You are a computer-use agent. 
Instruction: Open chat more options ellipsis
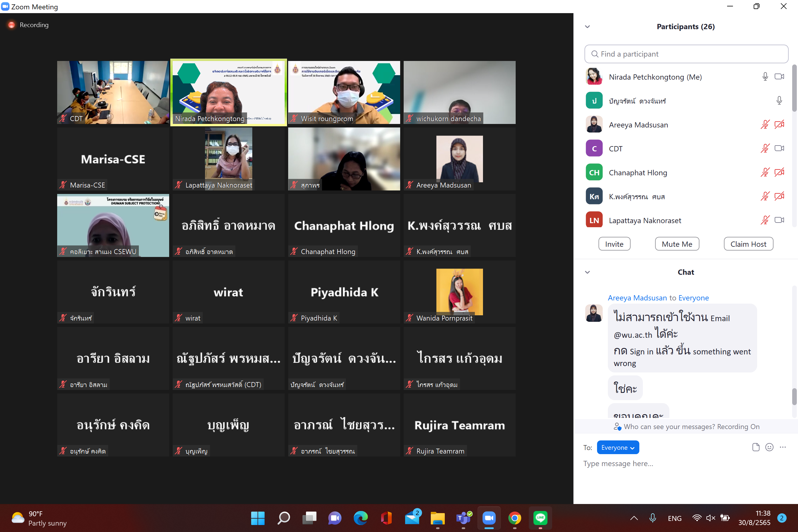click(x=783, y=447)
